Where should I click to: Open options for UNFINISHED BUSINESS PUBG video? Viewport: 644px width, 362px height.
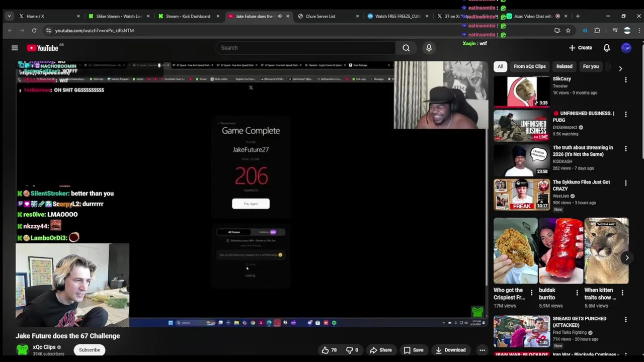click(x=625, y=115)
